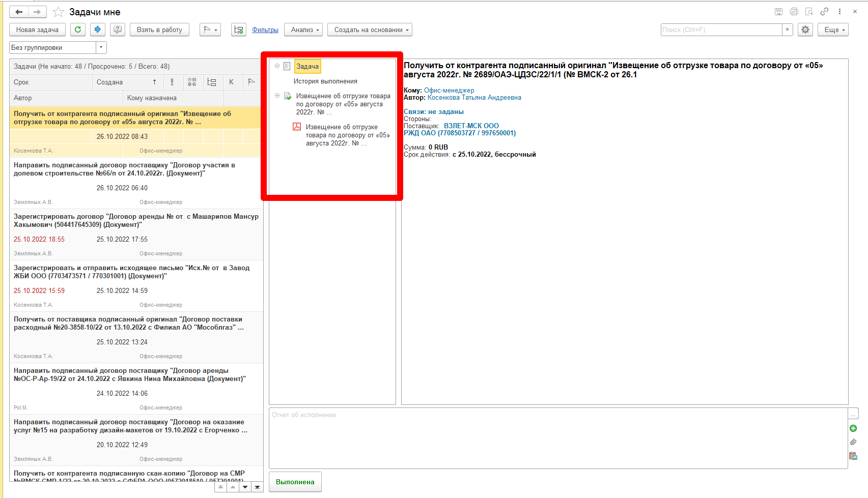Click the printer icon top right

[794, 12]
